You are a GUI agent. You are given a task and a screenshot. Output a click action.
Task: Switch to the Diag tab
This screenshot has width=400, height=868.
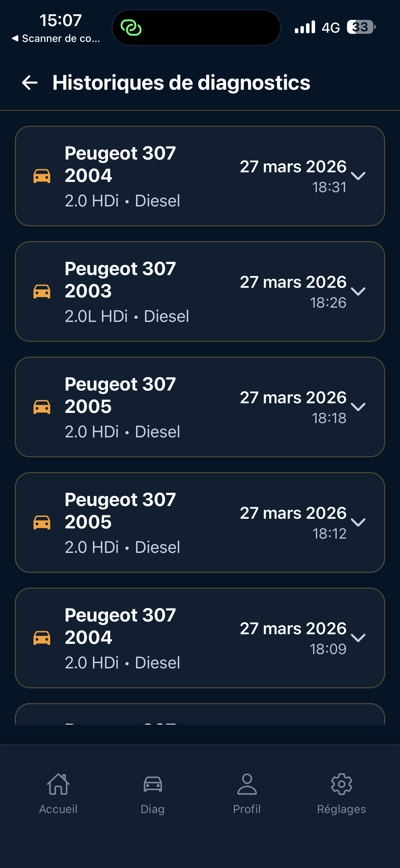[x=153, y=793]
